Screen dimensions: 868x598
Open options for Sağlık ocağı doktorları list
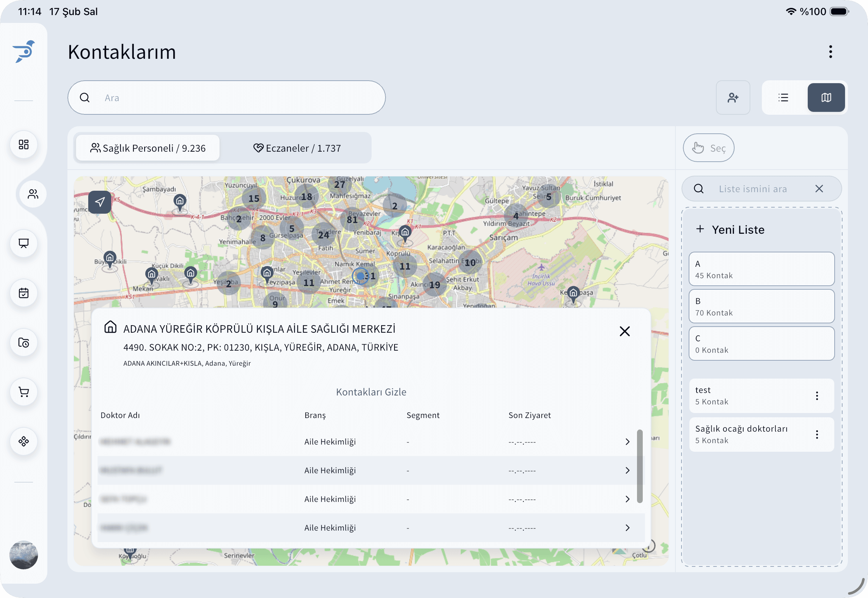click(x=817, y=434)
